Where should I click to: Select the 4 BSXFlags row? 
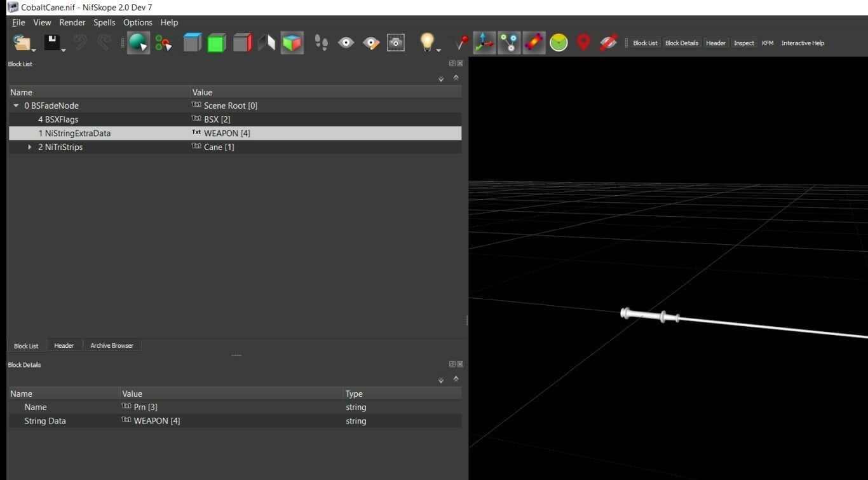(x=234, y=120)
